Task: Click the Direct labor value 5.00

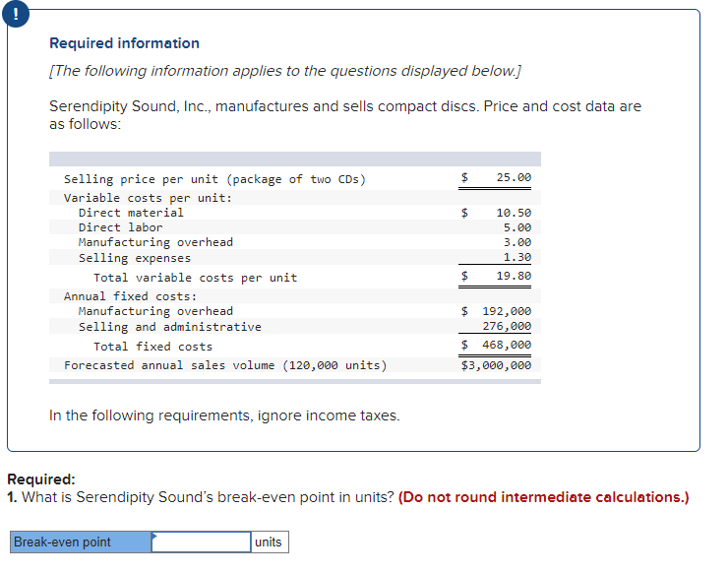Action: click(x=517, y=227)
